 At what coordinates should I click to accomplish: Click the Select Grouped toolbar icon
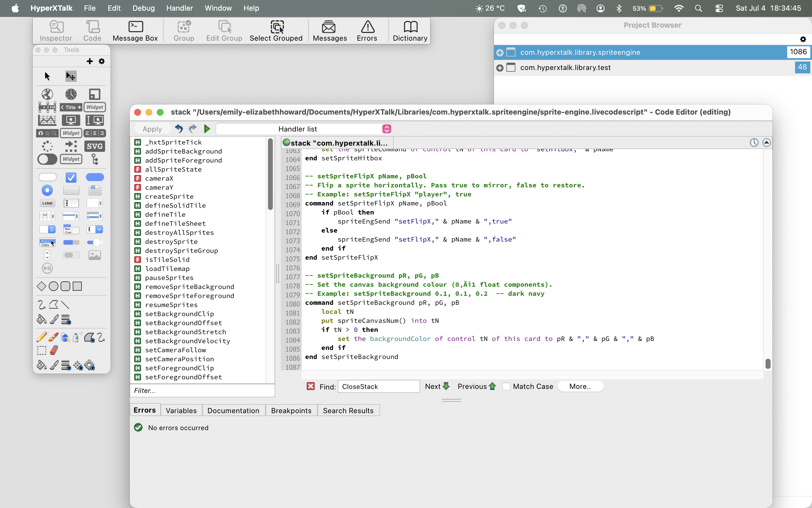point(276,30)
